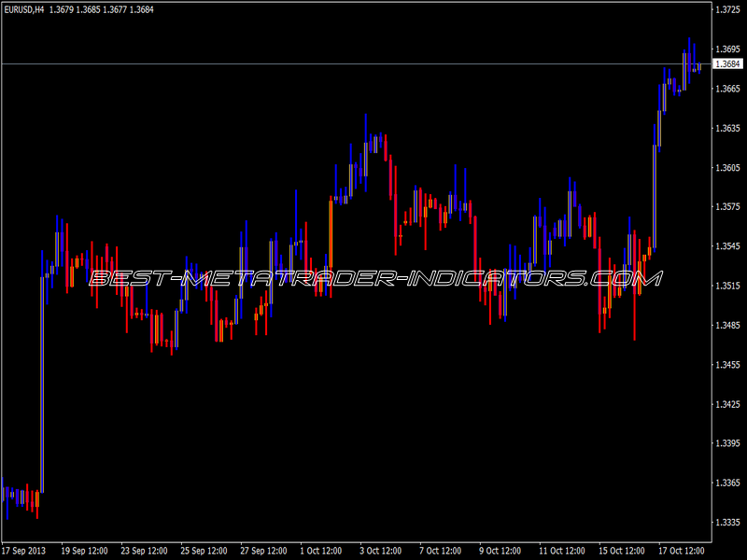Click the 1.3575 price axis label
The width and height of the screenshot is (747, 560).
(728, 206)
